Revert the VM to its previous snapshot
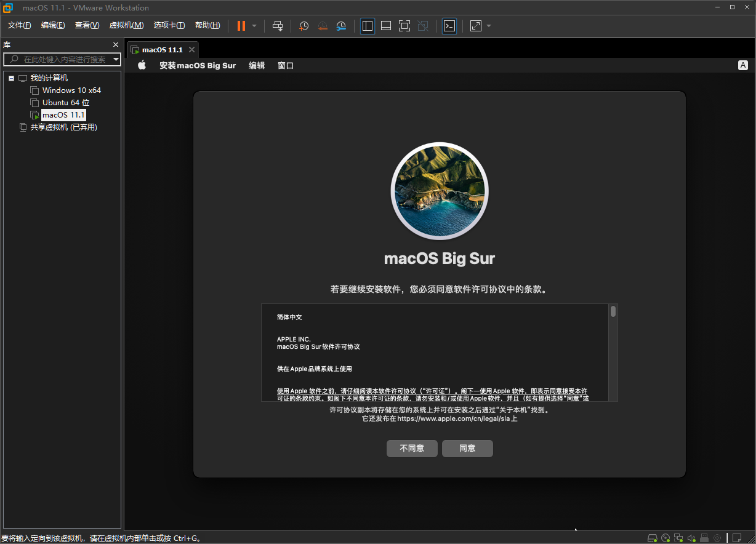 (323, 26)
